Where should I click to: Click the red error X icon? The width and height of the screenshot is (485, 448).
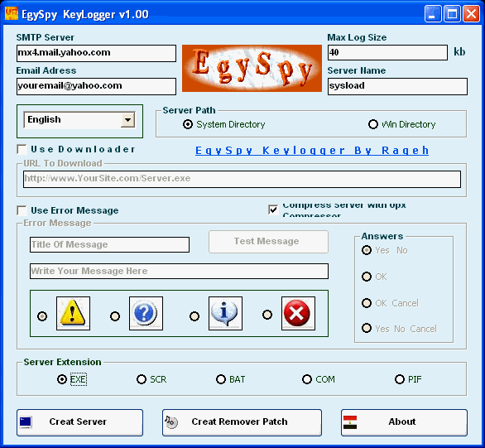(298, 313)
